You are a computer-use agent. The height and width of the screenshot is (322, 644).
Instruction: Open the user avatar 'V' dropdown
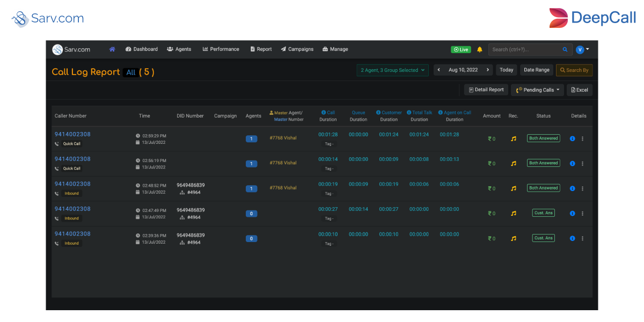point(580,49)
